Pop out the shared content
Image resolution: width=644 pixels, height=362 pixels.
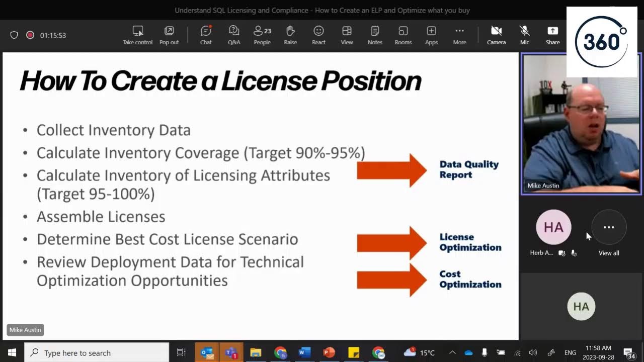click(x=169, y=35)
